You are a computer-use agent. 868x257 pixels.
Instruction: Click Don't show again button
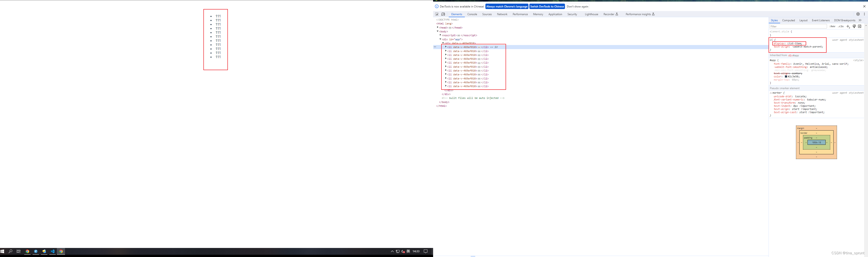(577, 6)
